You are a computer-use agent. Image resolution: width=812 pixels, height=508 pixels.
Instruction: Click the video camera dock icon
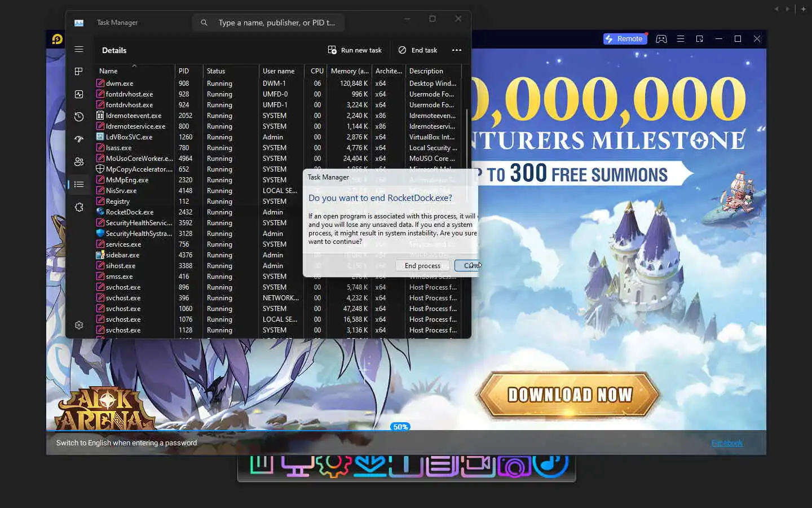tap(478, 465)
